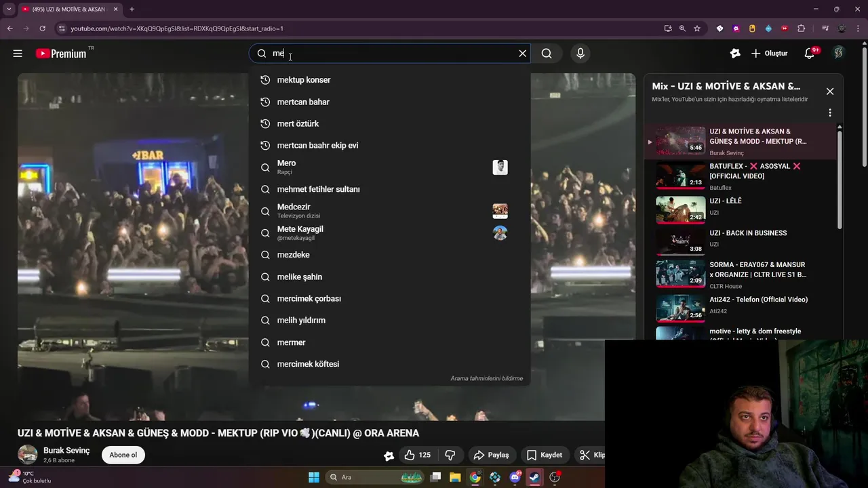868x488 pixels.
Task: Open a new browser tab
Action: coord(132,9)
